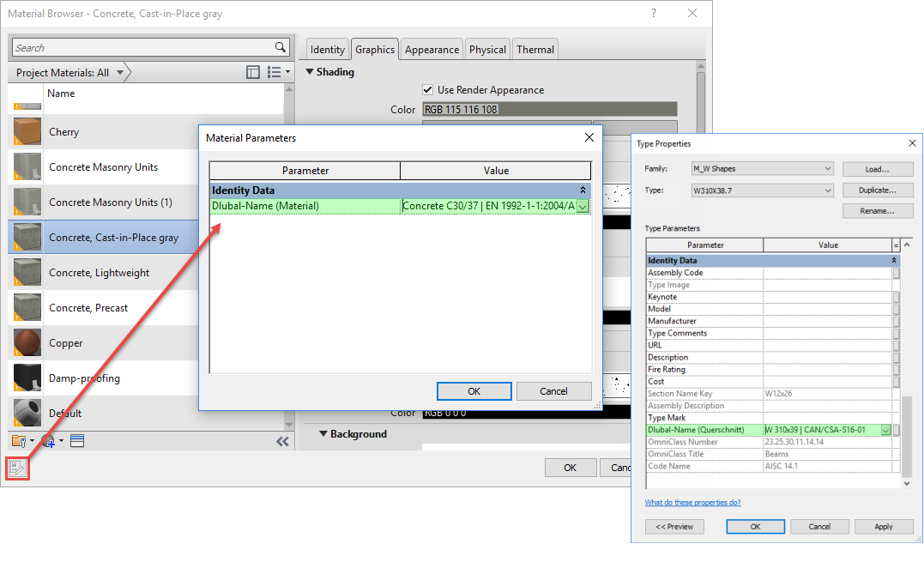This screenshot has height=562, width=924.
Task: Click Apply in Type Properties
Action: point(884,527)
